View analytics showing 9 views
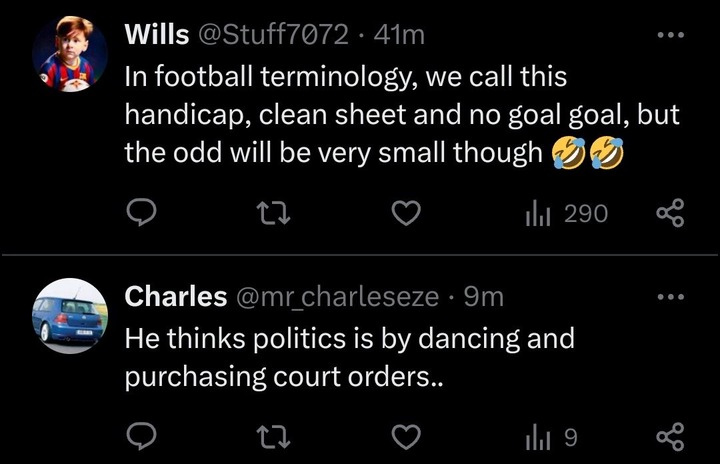 click(551, 437)
